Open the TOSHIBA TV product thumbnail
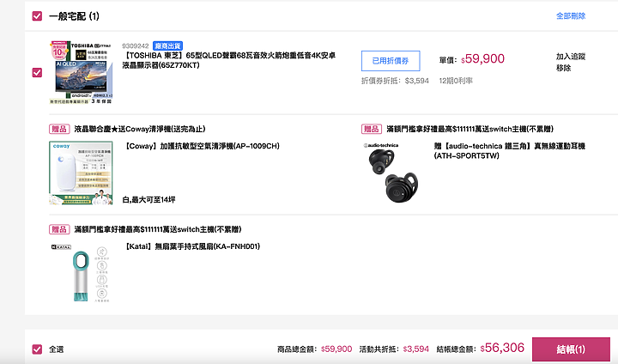Screen dimensions: 618x364 pyautogui.click(x=81, y=72)
